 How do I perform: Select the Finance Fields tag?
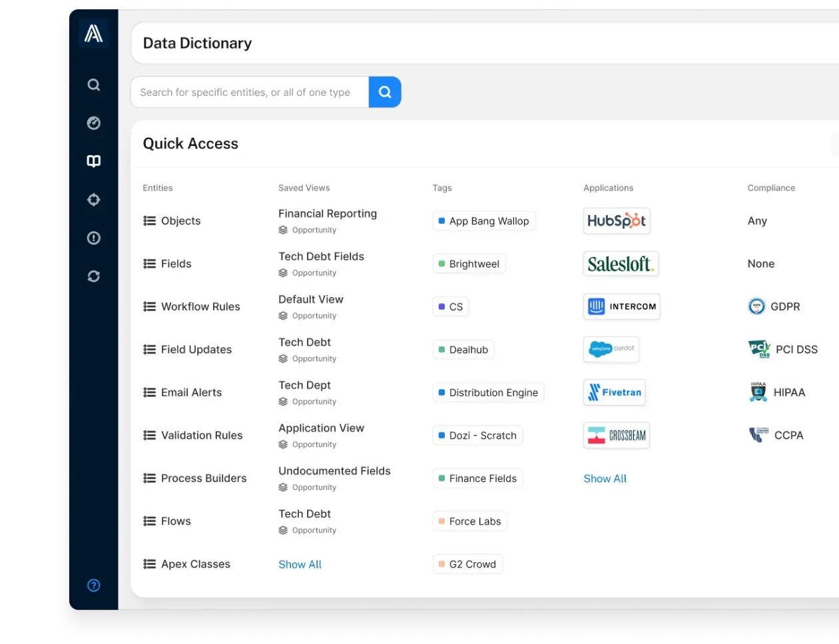tap(477, 478)
